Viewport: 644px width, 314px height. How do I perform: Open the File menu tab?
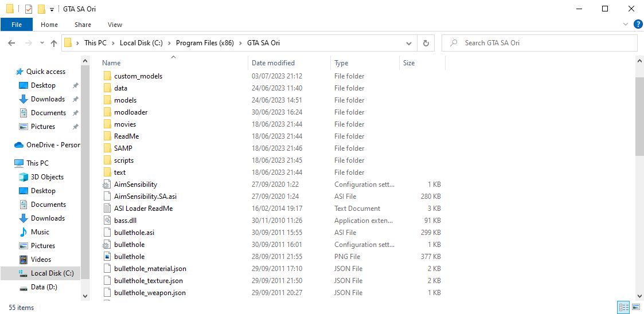point(17,25)
